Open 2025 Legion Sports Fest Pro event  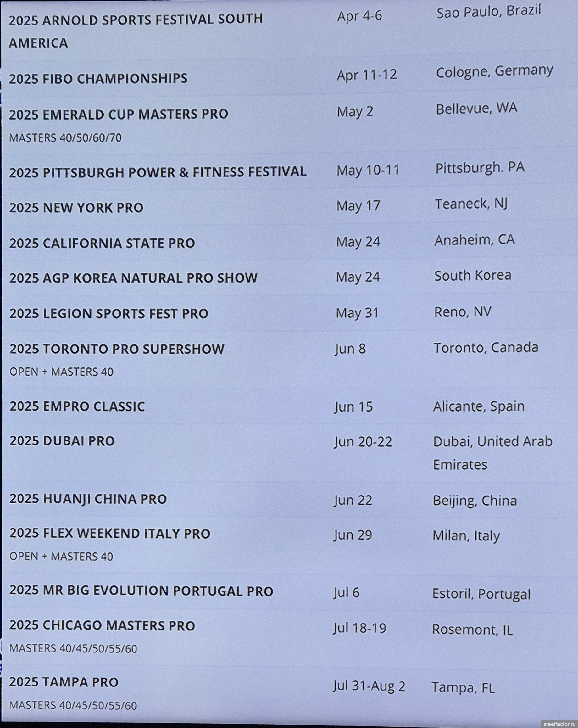[x=108, y=313]
